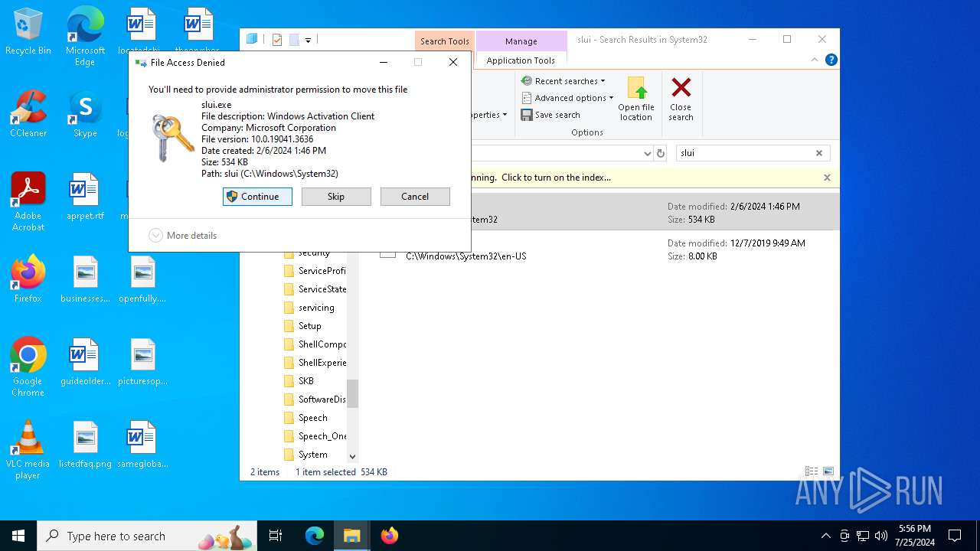Open CCleaner desktop shortcut
Screen dimensions: 980x551
(x=28, y=114)
